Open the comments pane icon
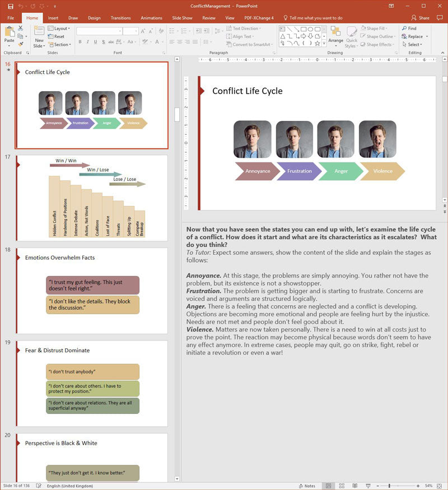The image size is (448, 490). (440, 18)
